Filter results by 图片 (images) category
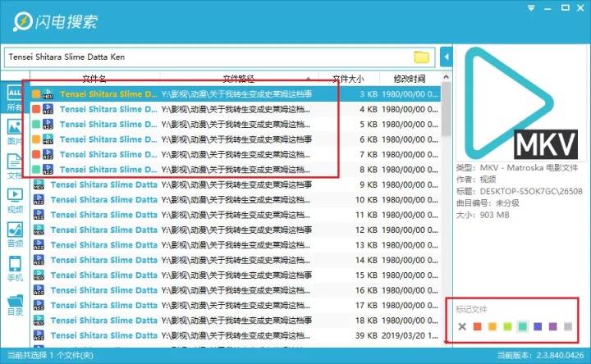Viewport: 591px width, 364px height. click(15, 132)
